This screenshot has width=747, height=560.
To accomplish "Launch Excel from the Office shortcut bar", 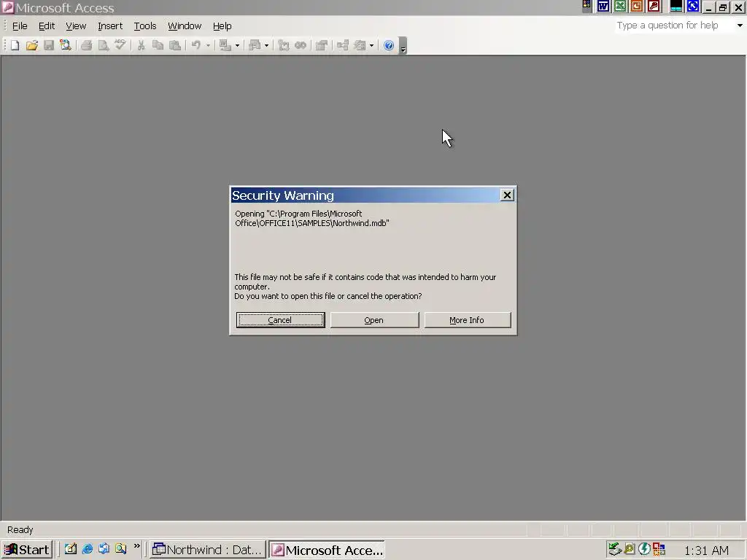I will 620,6.
